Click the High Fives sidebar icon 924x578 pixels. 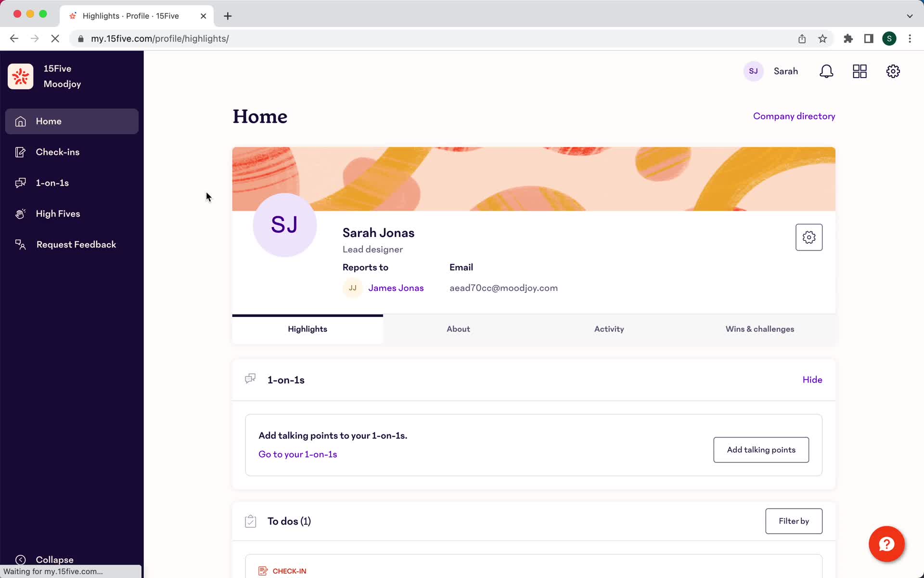click(20, 213)
